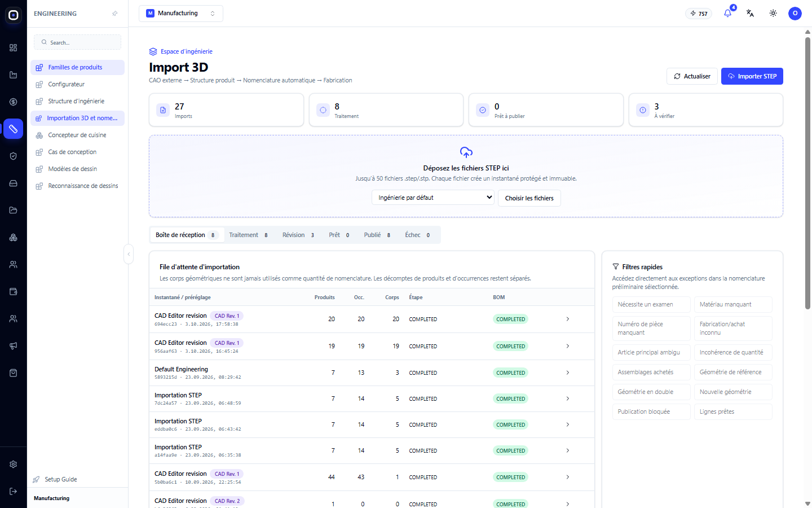
Task: Toggle the Assemblages achetés filter
Action: click(x=651, y=373)
